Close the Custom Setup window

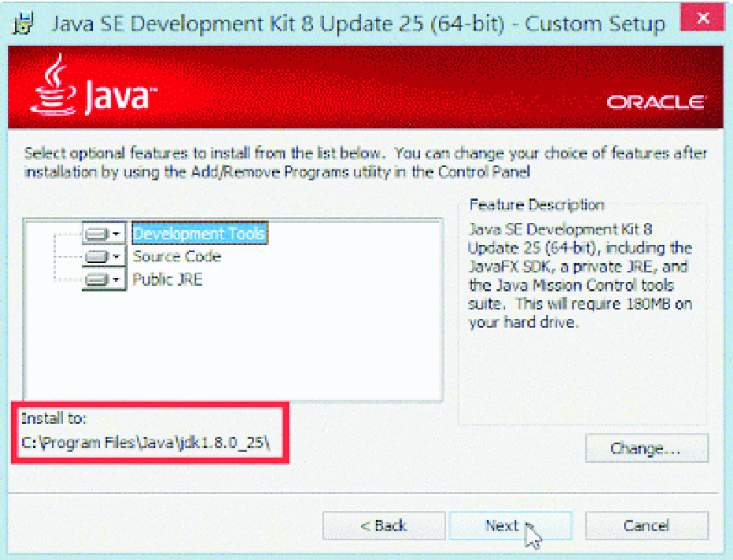(x=703, y=18)
